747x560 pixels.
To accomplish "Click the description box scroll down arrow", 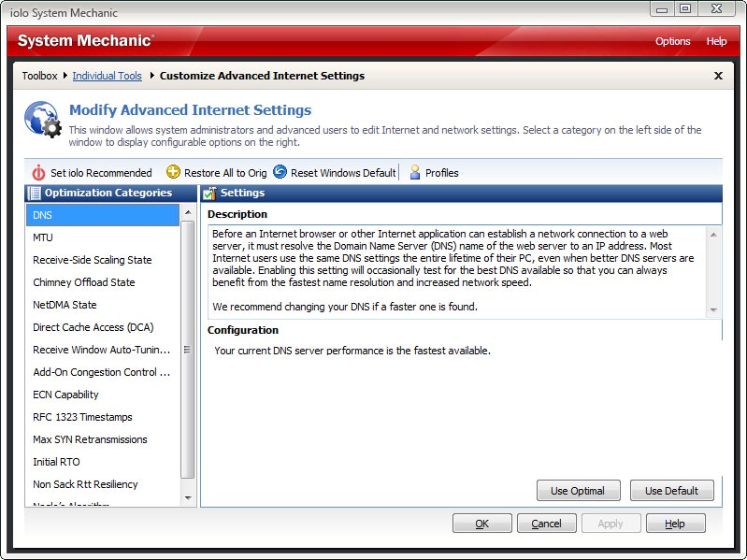I will 713,310.
